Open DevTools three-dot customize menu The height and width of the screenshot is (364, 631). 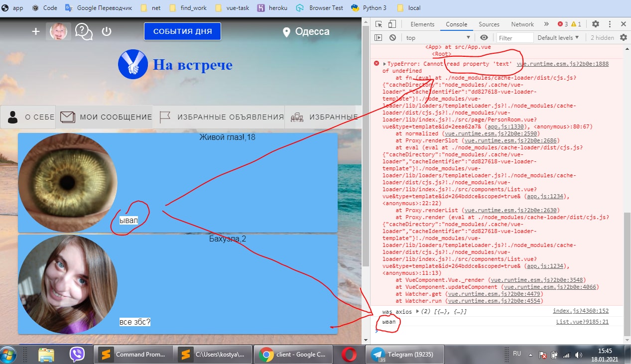click(610, 24)
